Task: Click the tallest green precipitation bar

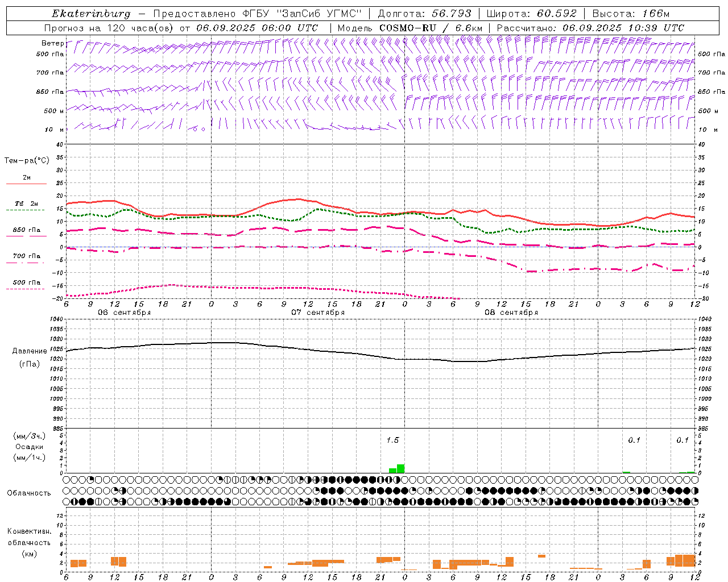Action: pyautogui.click(x=401, y=468)
